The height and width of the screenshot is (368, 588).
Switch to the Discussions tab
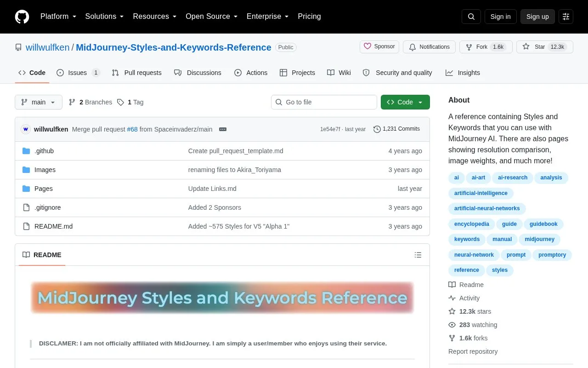tap(198, 73)
